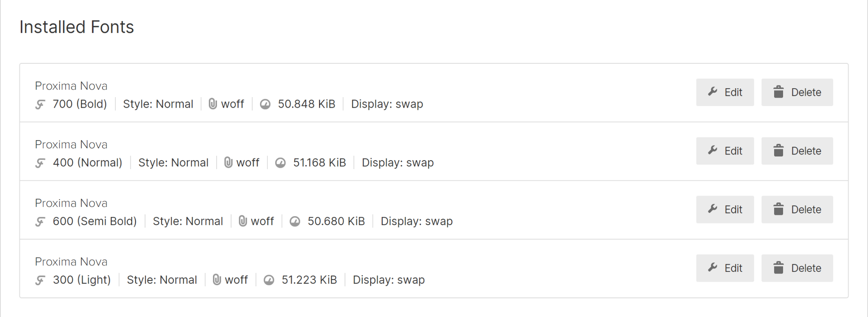Click the paperclip icon in the 400 (Normal) row
The image size is (868, 317).
(x=228, y=163)
